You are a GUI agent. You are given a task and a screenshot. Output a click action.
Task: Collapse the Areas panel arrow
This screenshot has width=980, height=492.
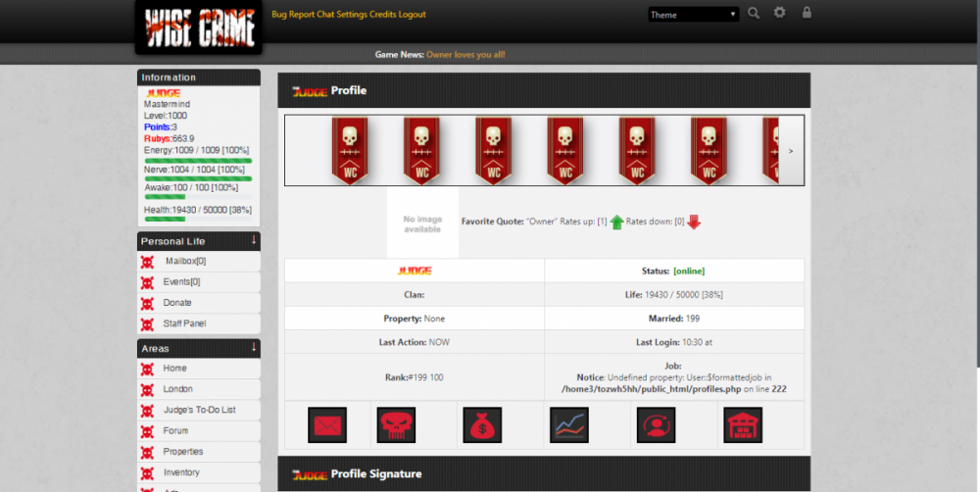click(x=254, y=347)
